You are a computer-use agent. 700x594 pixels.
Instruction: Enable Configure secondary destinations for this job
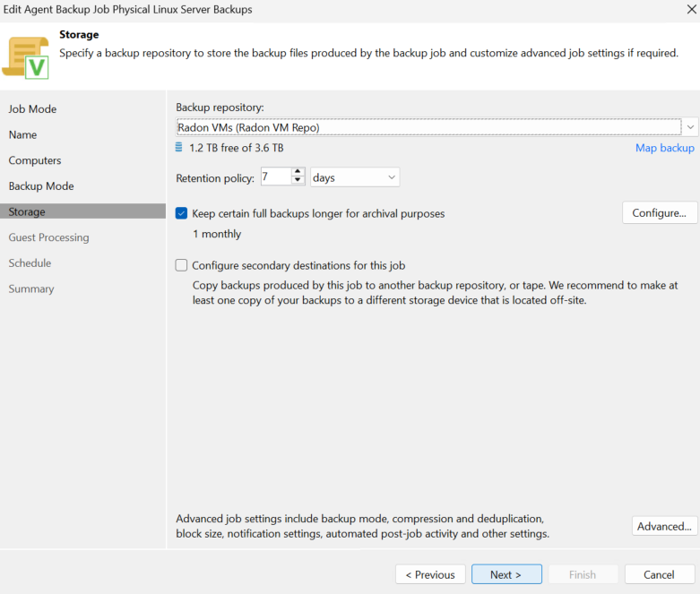[x=181, y=265]
